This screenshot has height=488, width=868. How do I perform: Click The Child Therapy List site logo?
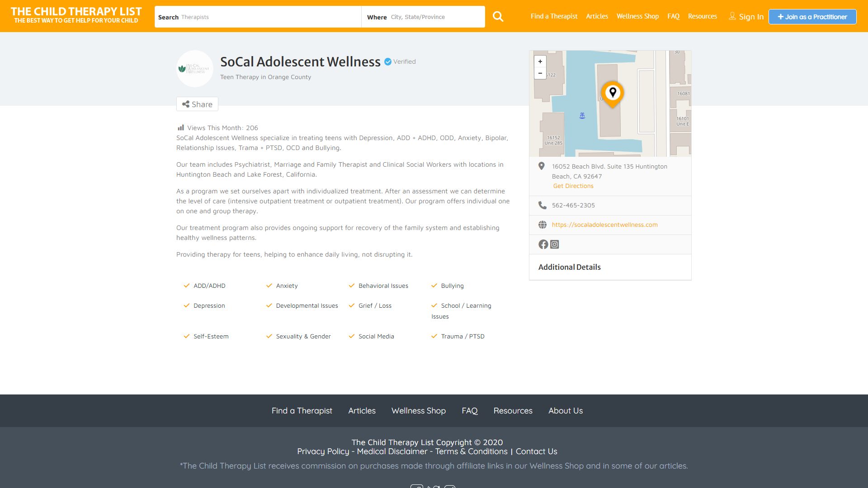coord(76,15)
